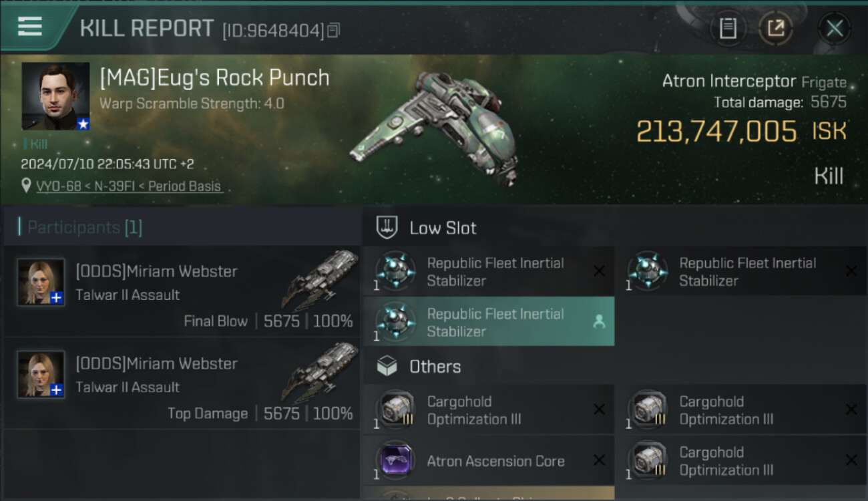The height and width of the screenshot is (501, 868).
Task: Open the VYO-68 location link
Action: 128,186
